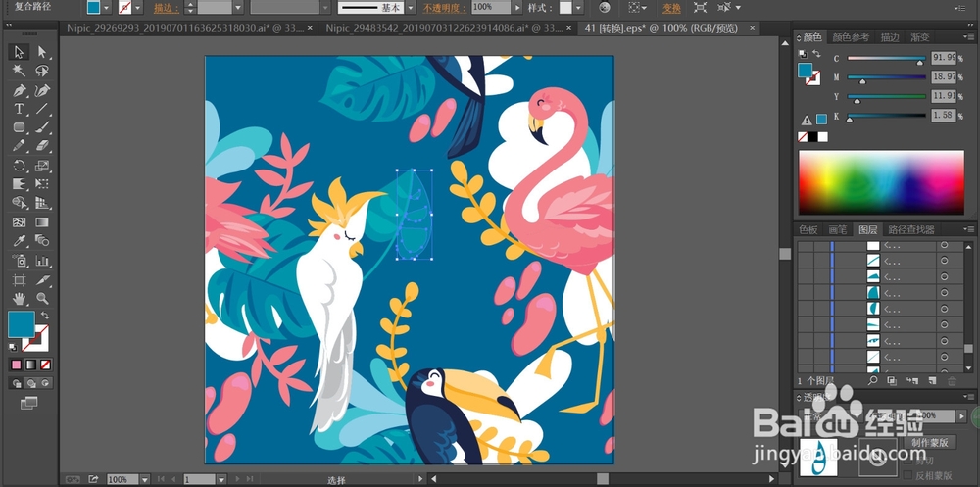Click the 制作蒙版 button
980x487 pixels.
point(929,443)
